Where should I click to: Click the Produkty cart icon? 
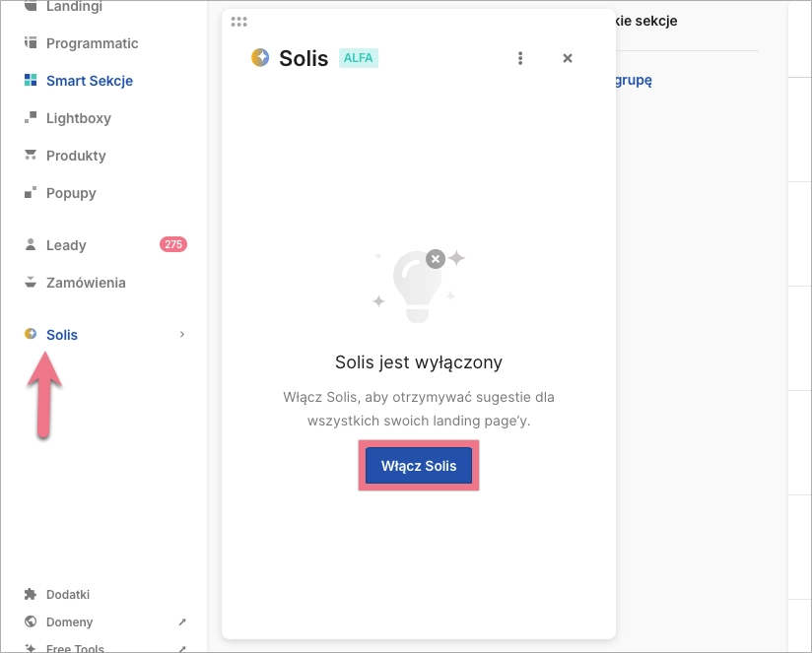[30, 156]
